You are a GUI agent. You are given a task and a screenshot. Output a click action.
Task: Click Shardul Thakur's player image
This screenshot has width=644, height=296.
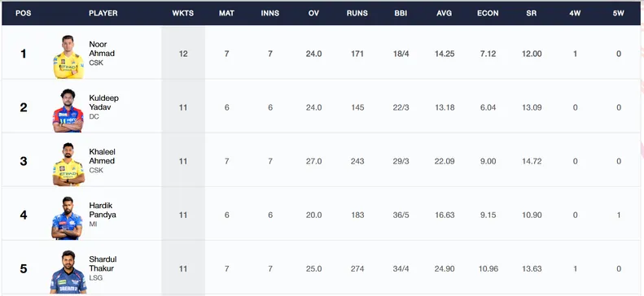[68, 272]
